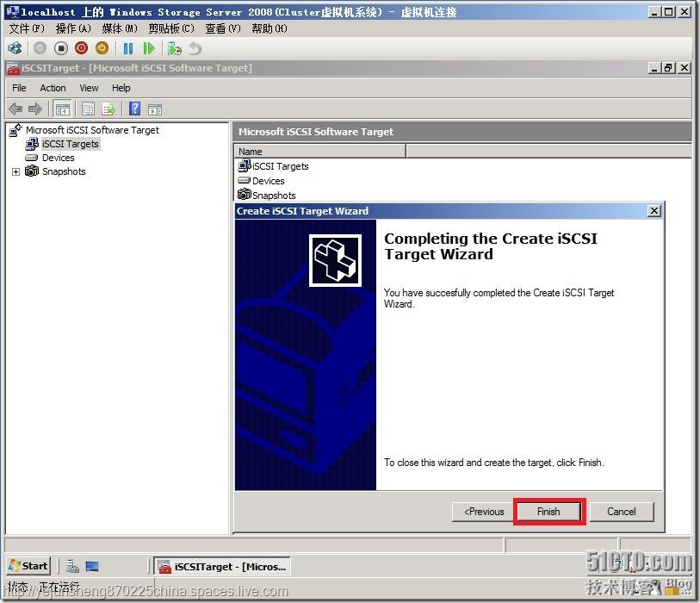Maximize the virtual machine connection window
The height and width of the screenshot is (603, 700).
click(668, 12)
